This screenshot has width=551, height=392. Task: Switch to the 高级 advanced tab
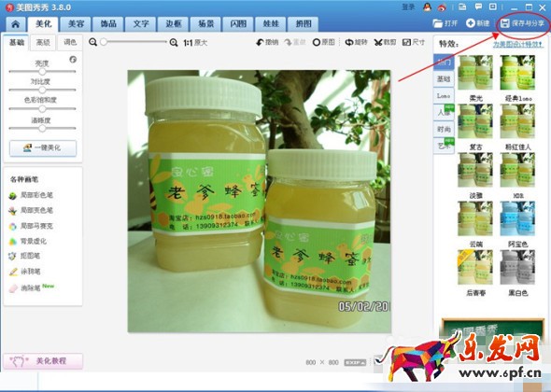coord(43,43)
